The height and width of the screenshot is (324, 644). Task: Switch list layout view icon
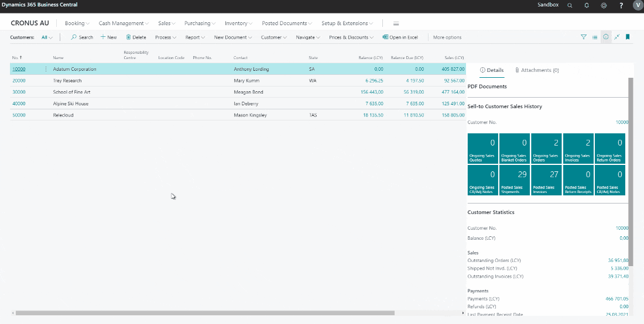594,37
